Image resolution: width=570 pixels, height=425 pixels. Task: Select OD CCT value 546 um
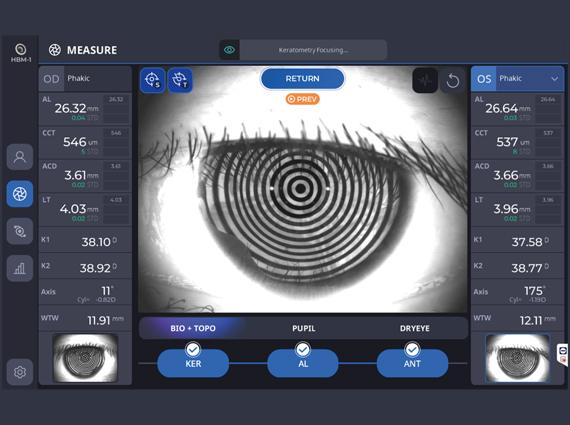click(x=80, y=142)
